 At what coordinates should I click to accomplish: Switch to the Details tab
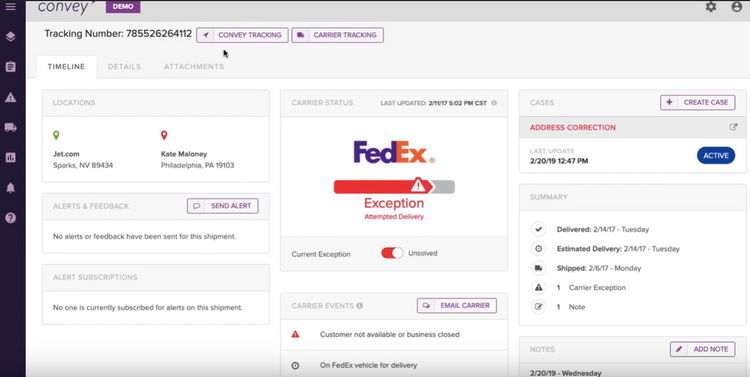(124, 67)
